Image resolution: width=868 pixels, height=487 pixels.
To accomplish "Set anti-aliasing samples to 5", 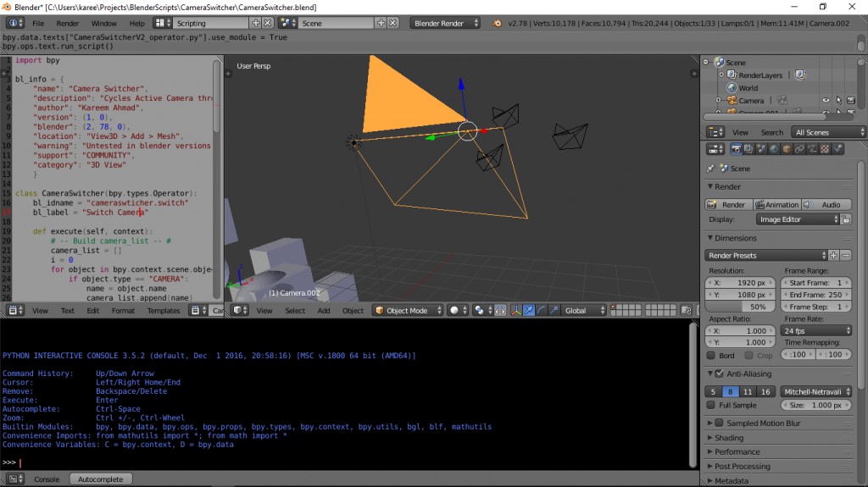I will (713, 392).
